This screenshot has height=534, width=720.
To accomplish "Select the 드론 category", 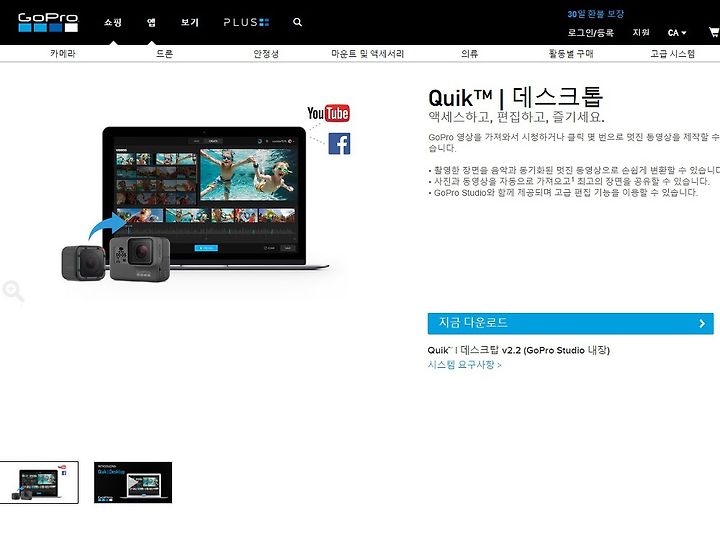I will [164, 54].
